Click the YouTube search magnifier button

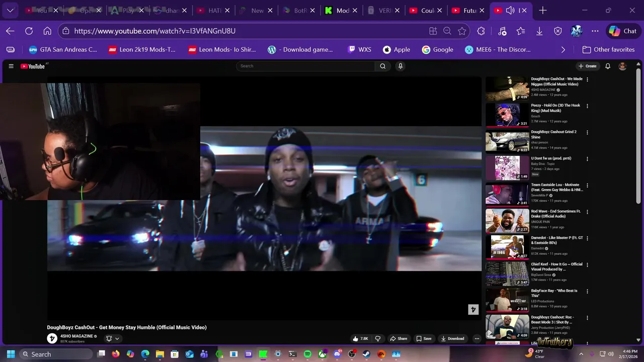tap(382, 66)
